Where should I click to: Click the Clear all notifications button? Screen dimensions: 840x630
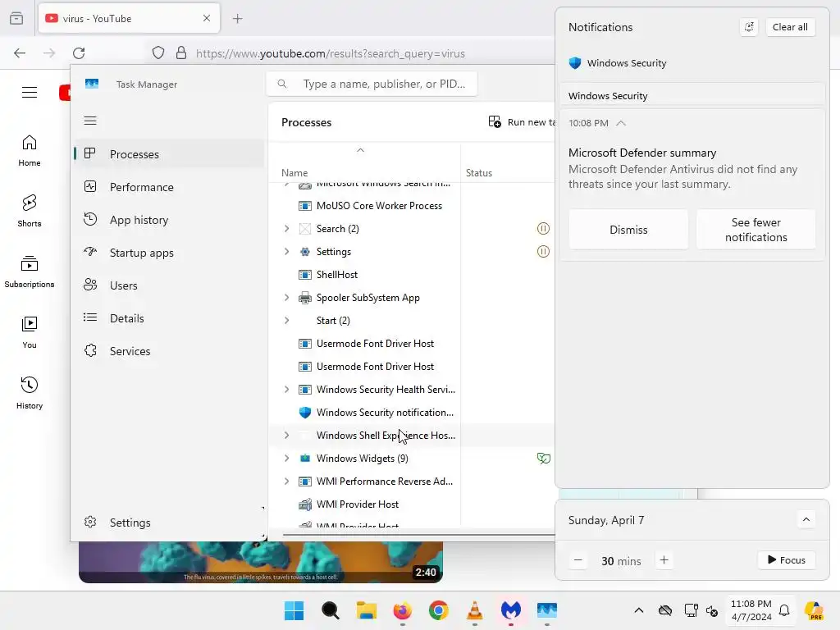790,27
